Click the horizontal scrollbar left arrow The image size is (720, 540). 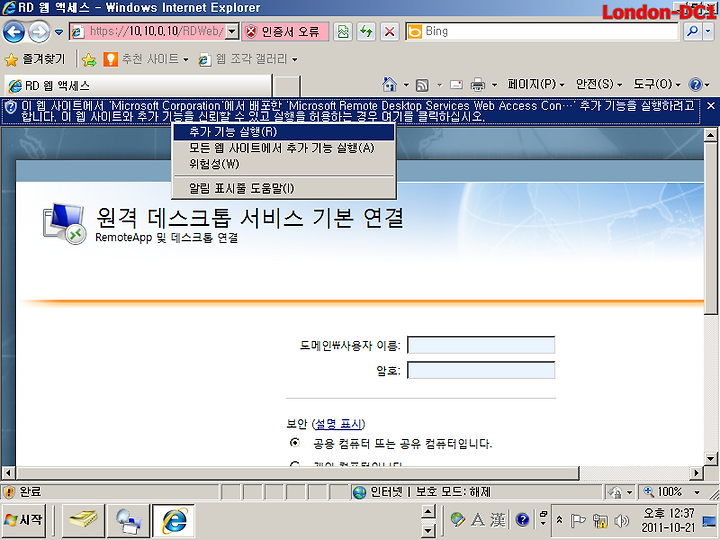tap(8, 472)
